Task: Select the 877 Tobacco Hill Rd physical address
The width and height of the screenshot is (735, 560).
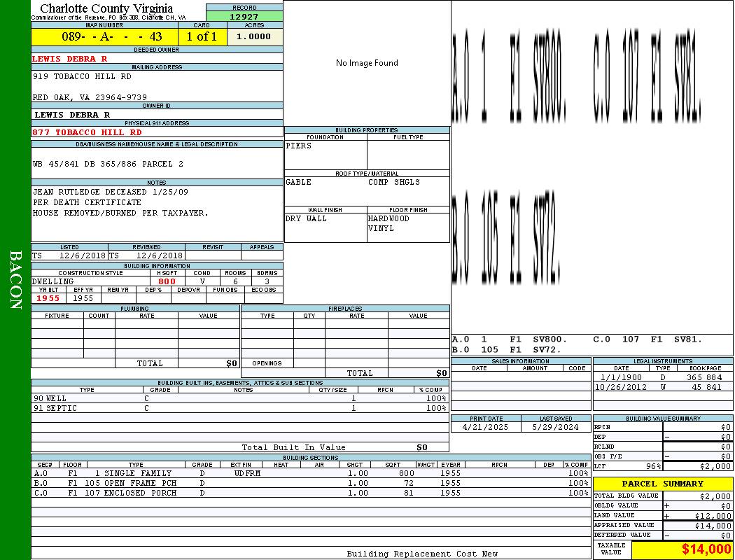Action: click(87, 132)
